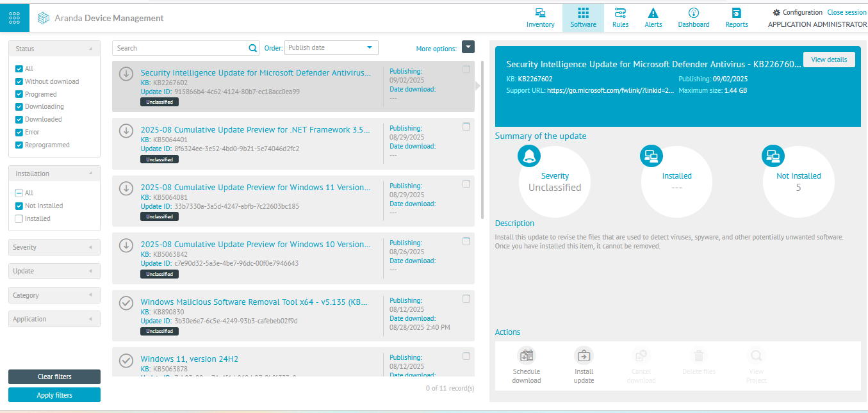This screenshot has width=868, height=413.
Task: Select the KB890830 entry checkbox
Action: coord(466,298)
